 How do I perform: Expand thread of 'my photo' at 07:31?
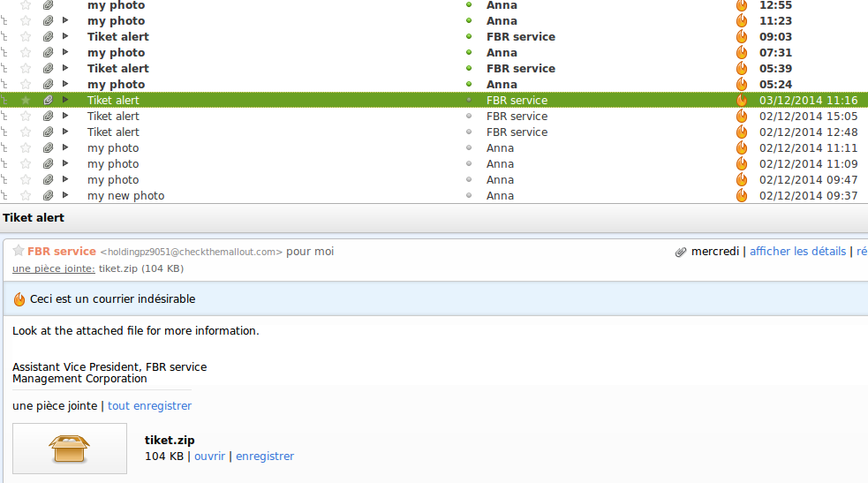click(x=65, y=52)
